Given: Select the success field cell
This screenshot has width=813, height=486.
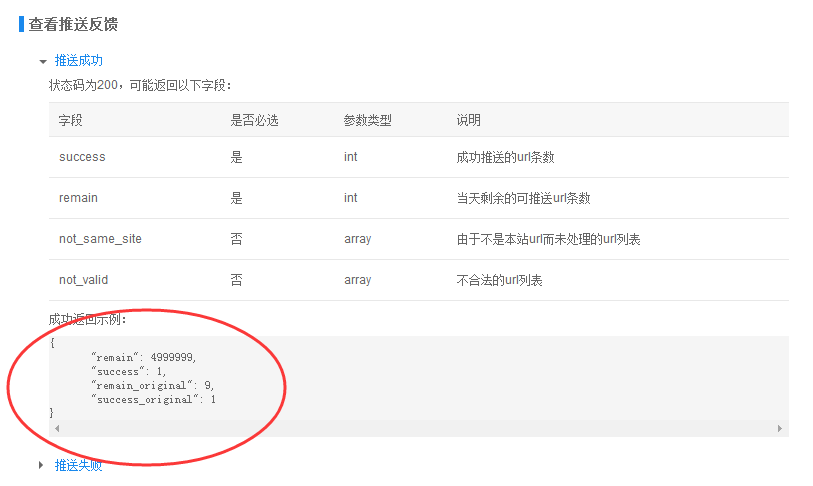Looking at the screenshot, I should point(82,157).
